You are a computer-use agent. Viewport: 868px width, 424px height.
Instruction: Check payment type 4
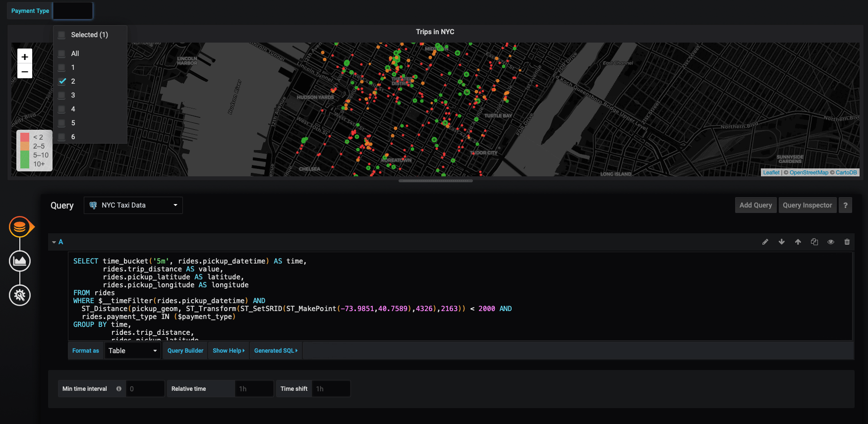[61, 109]
